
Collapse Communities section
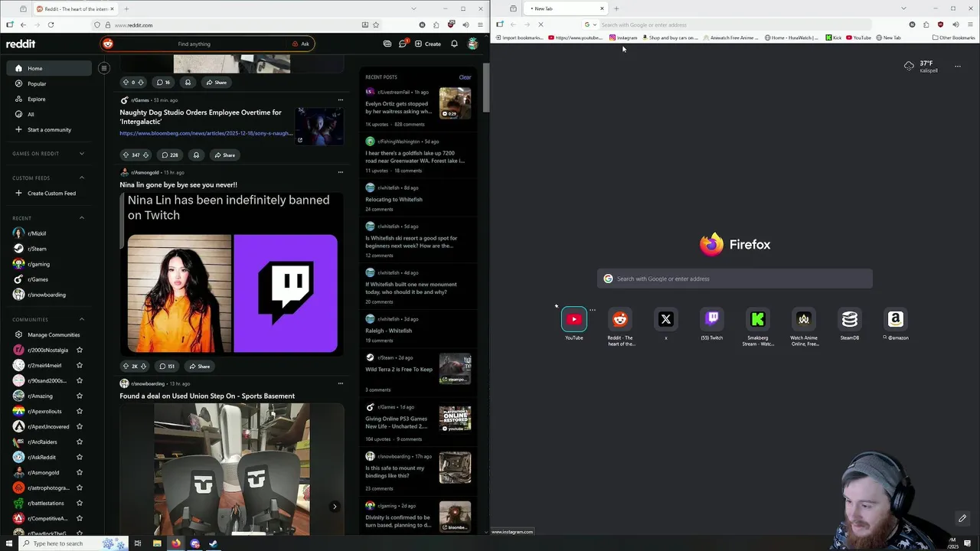(x=82, y=319)
